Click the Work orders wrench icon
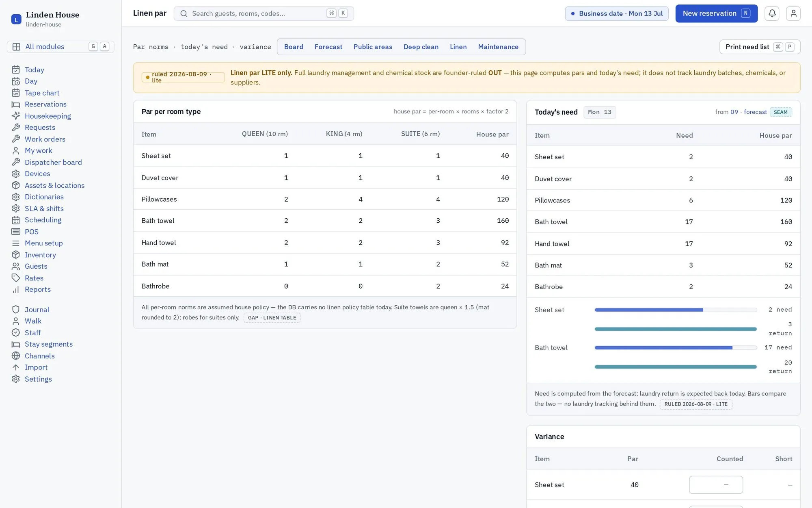Image resolution: width=812 pixels, height=508 pixels. tap(16, 139)
